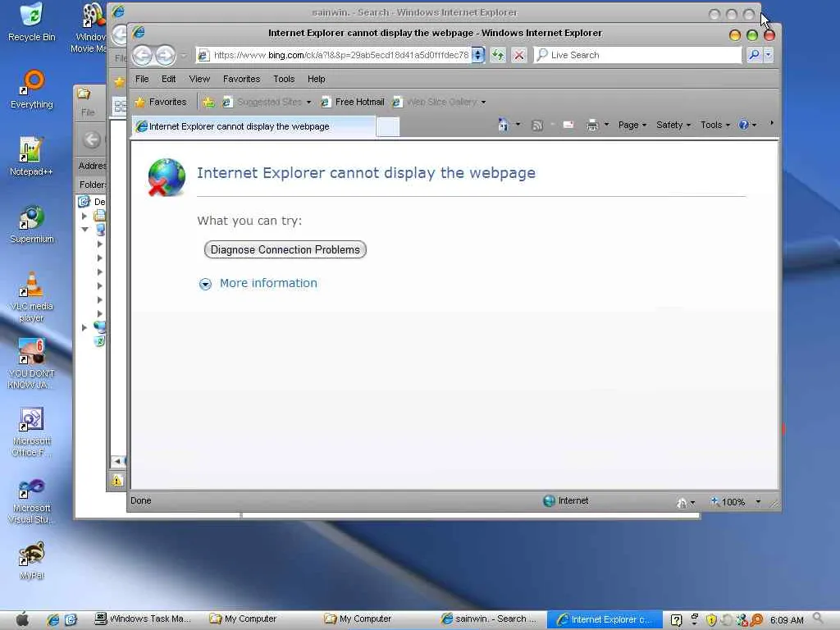Open search provider dropdown arrow beside magnifier

(769, 55)
